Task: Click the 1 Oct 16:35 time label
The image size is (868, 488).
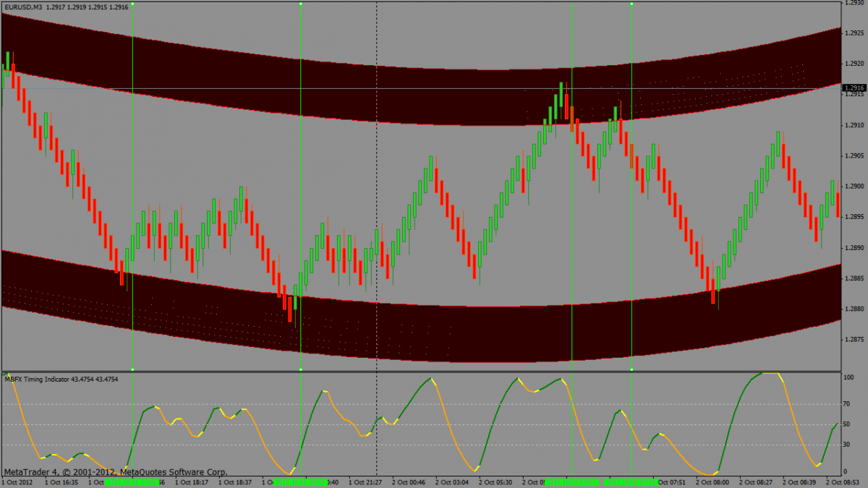Action: click(x=61, y=481)
